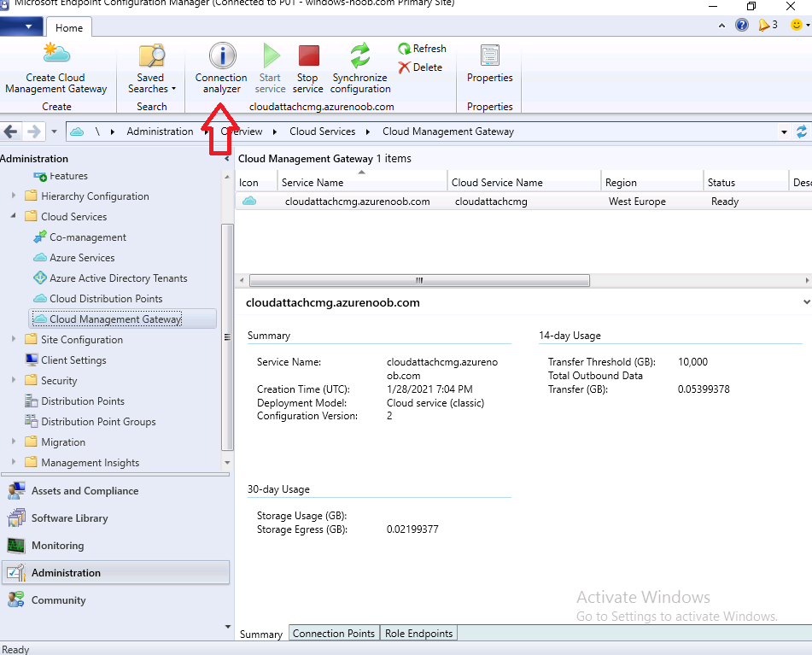The height and width of the screenshot is (655, 812).
Task: Launch the Connection analyzer
Action: [221, 69]
